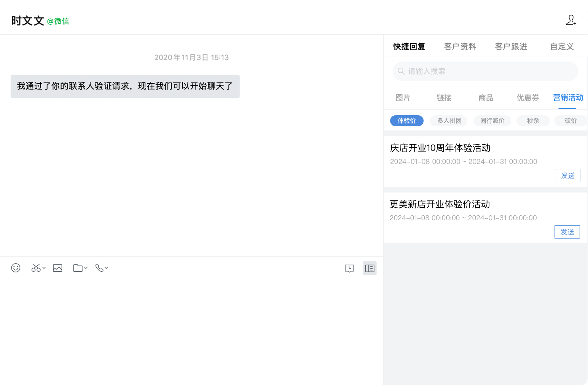Select the 秒杀 filter chip
Viewport: 588px width, 385px height.
tap(533, 121)
